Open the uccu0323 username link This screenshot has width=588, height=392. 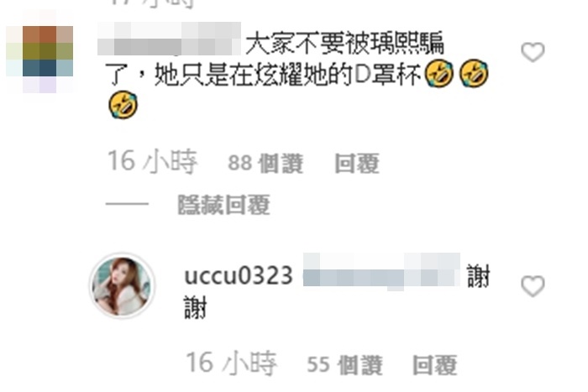[239, 276]
